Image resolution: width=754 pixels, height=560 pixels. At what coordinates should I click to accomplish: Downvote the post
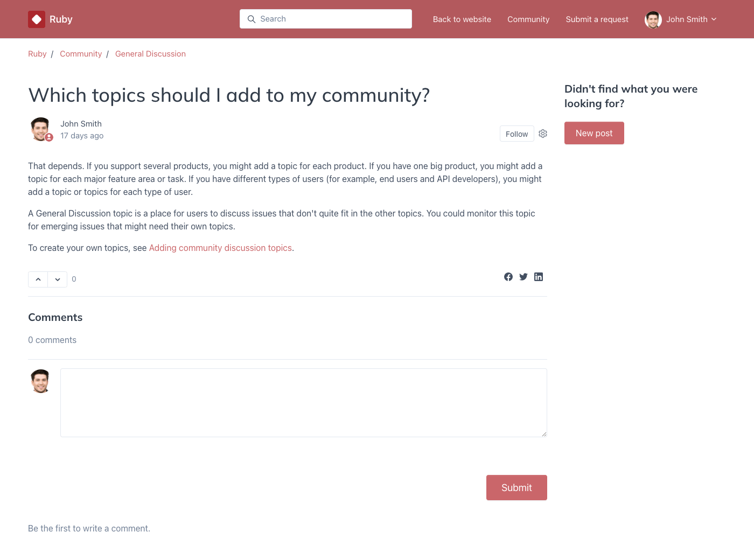coord(58,279)
